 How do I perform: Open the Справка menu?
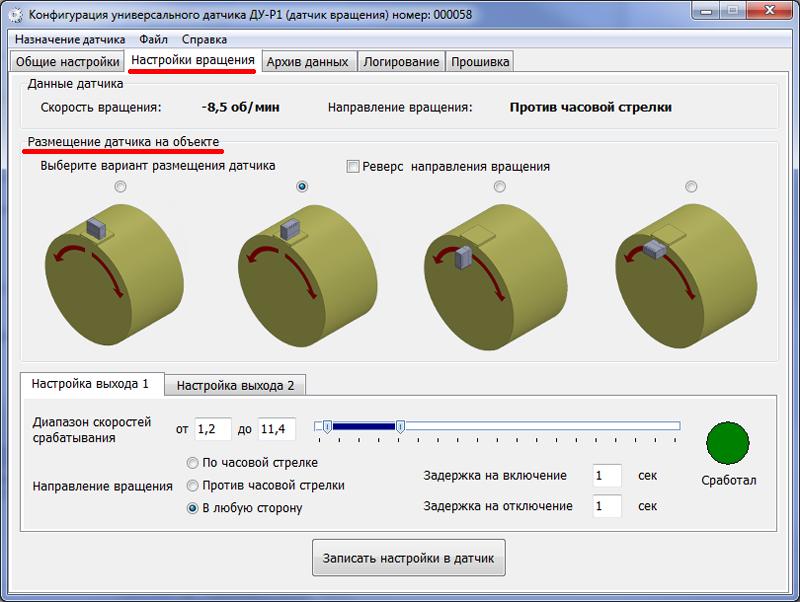click(204, 39)
